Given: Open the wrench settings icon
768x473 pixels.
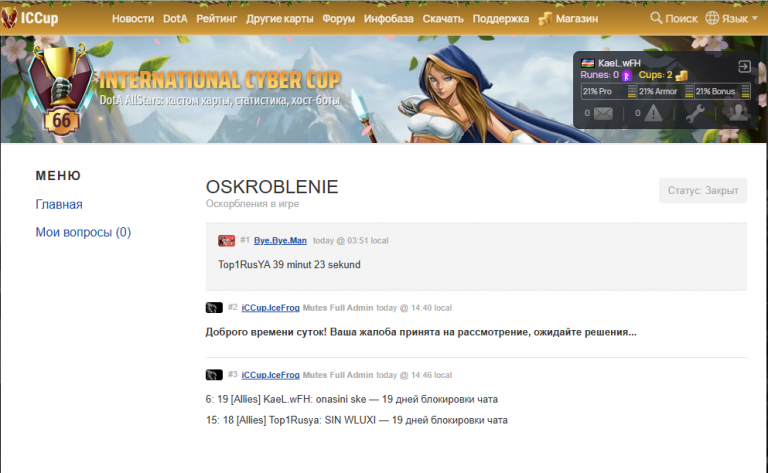Looking at the screenshot, I should (695, 113).
